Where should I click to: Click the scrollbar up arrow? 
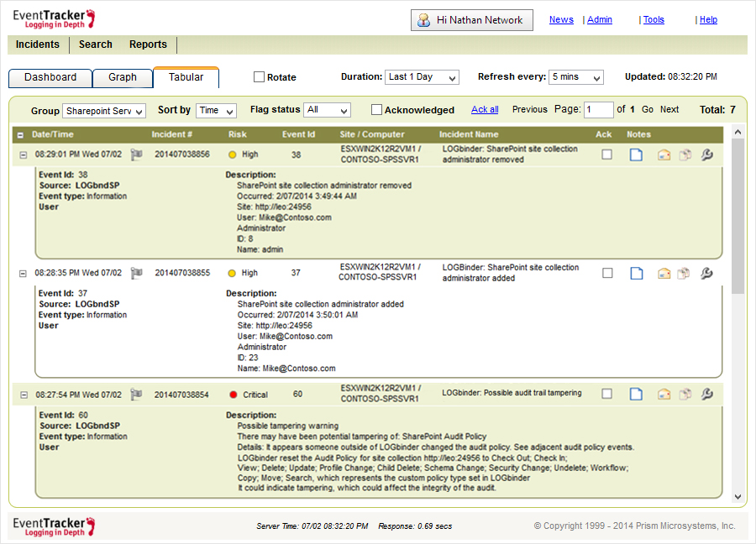click(738, 132)
